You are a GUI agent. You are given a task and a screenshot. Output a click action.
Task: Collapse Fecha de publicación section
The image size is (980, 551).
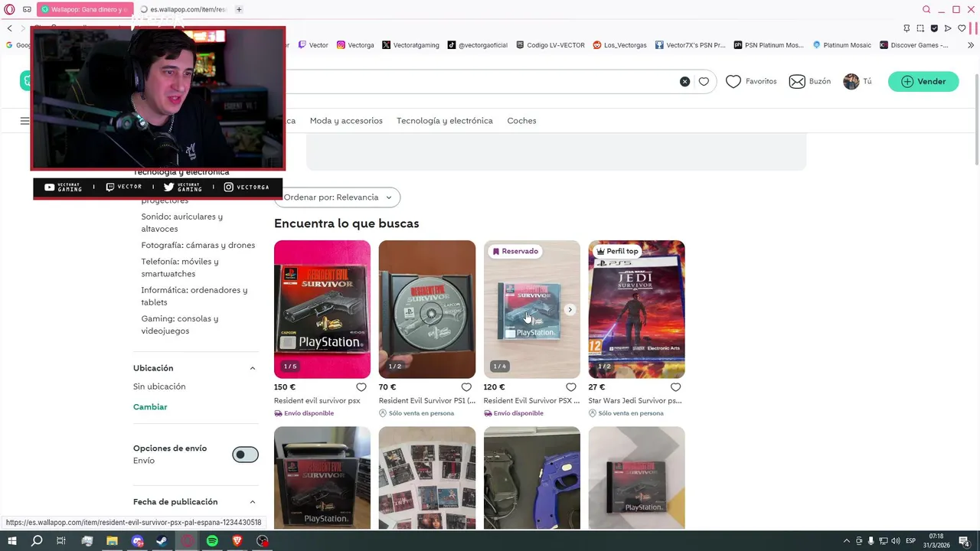[x=253, y=502]
